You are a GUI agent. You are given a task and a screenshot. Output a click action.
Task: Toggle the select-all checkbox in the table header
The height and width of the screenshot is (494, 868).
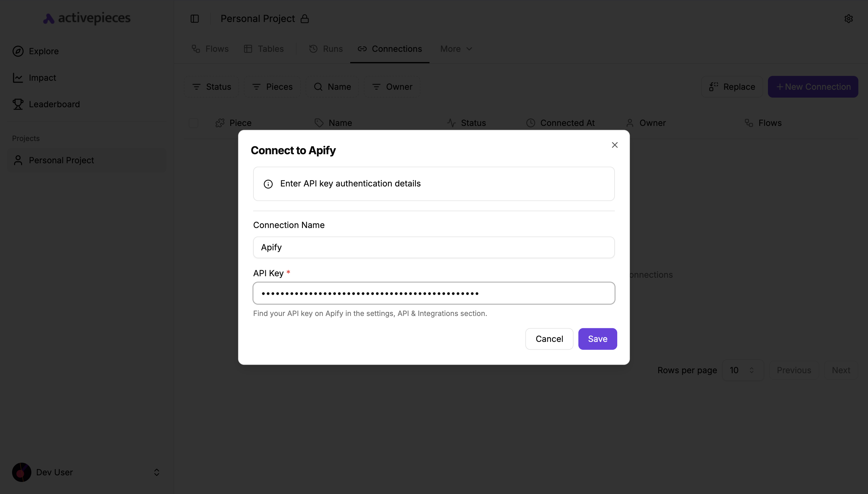tap(193, 123)
